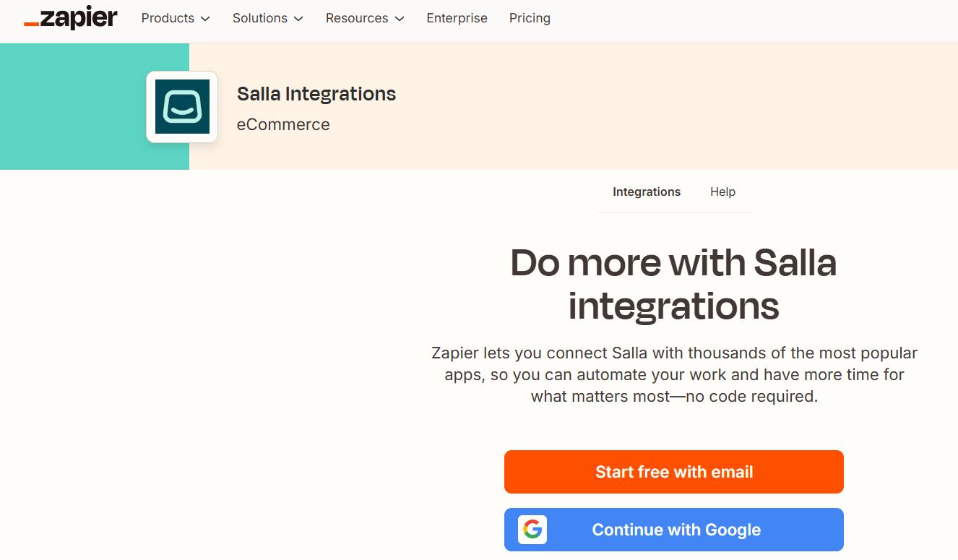The image size is (958, 560).
Task: Click the teal banner block
Action: pos(95,106)
